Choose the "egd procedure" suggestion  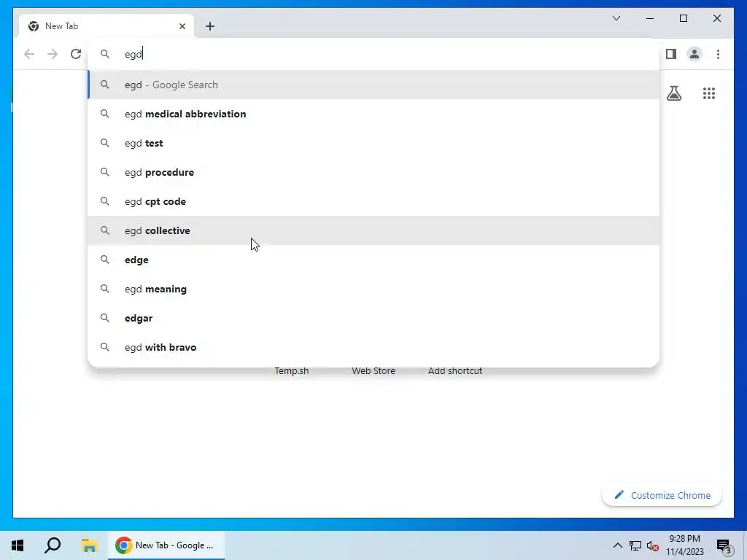click(x=373, y=172)
